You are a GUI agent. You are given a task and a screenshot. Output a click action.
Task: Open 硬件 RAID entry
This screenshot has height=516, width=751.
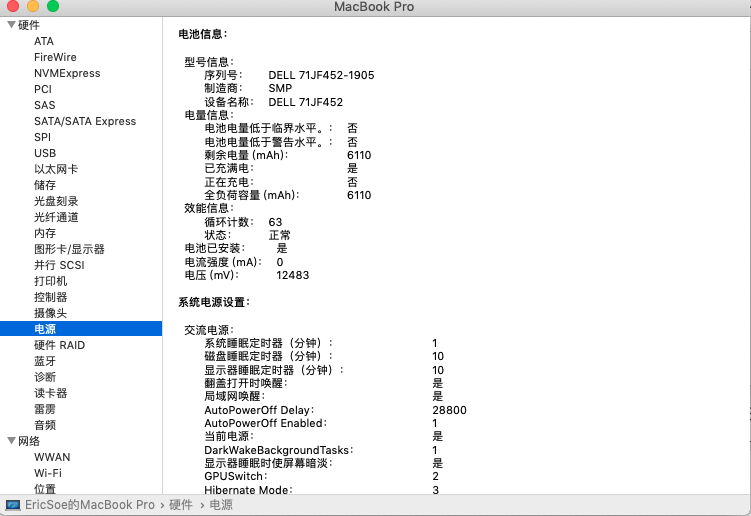[59, 345]
